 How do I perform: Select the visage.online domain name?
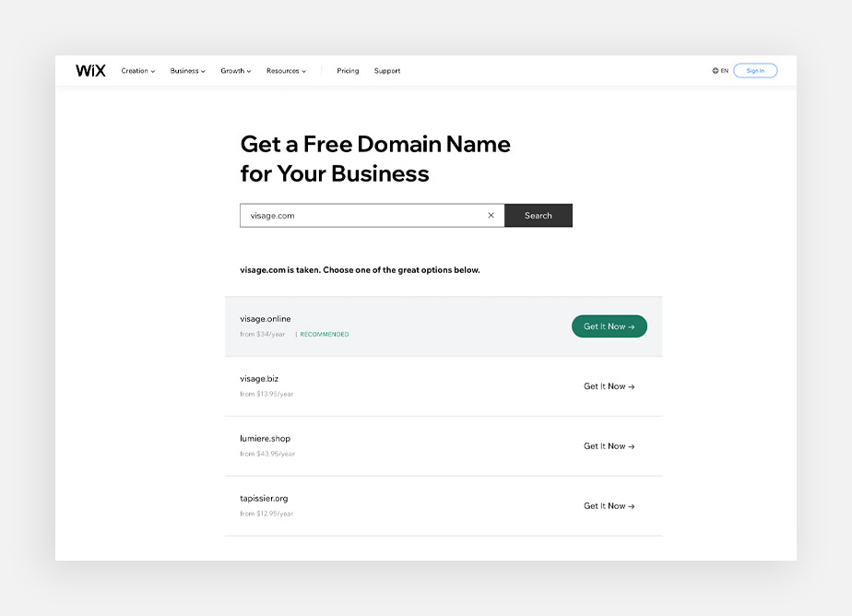[x=266, y=319]
